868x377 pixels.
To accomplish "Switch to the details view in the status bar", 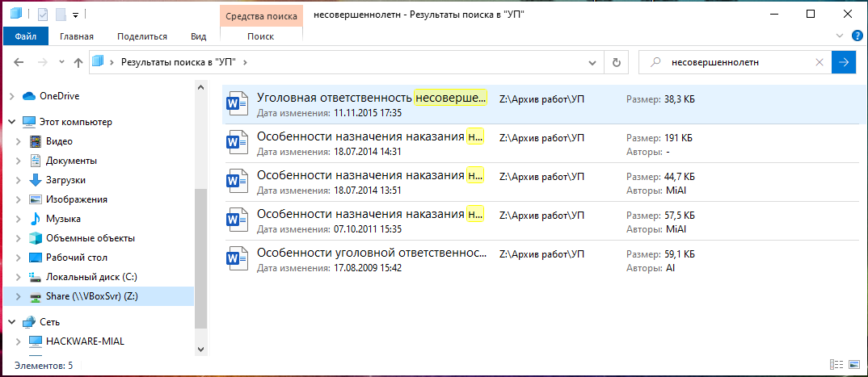I will tap(836, 366).
